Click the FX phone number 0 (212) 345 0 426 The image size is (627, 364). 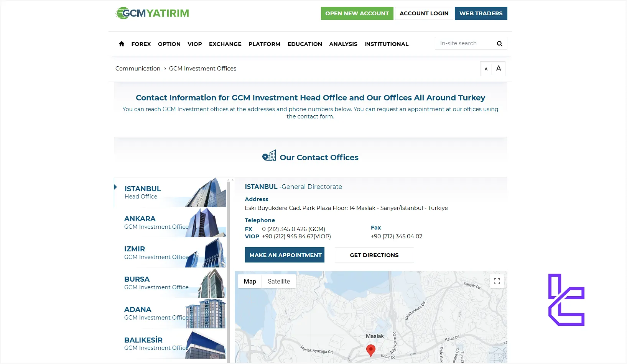[x=293, y=229]
